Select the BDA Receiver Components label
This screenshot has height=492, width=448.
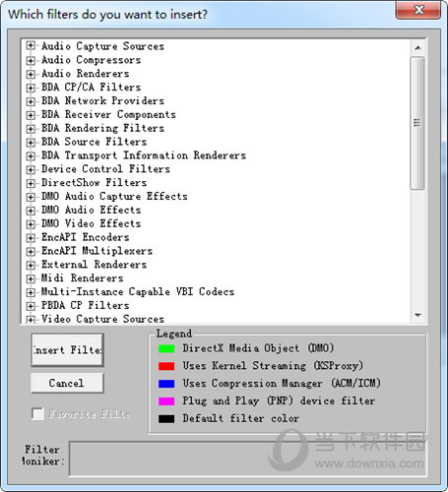108,114
